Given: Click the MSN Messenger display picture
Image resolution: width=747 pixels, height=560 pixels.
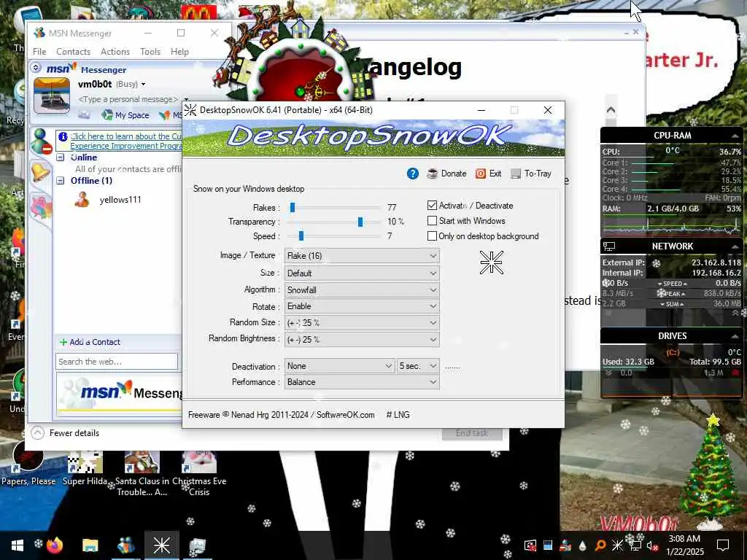Looking at the screenshot, I should 52,96.
